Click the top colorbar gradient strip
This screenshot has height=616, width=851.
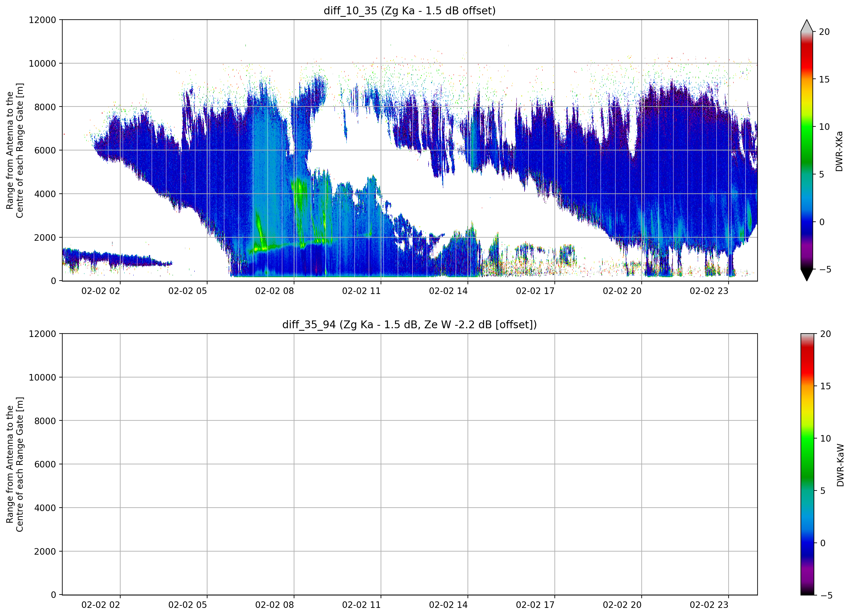(x=807, y=150)
